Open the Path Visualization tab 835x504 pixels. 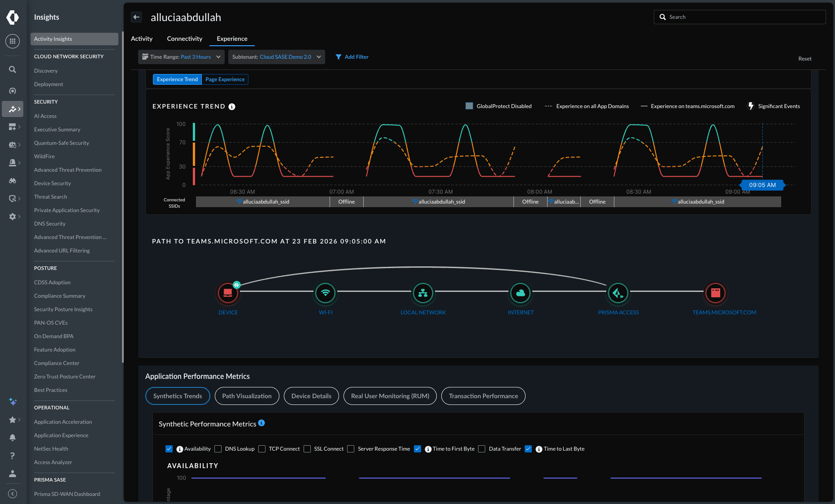(x=247, y=396)
